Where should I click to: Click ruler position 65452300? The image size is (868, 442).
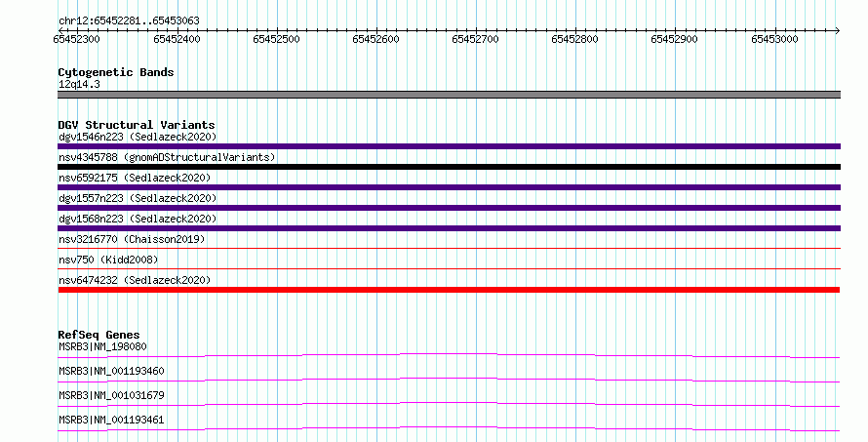(76, 39)
